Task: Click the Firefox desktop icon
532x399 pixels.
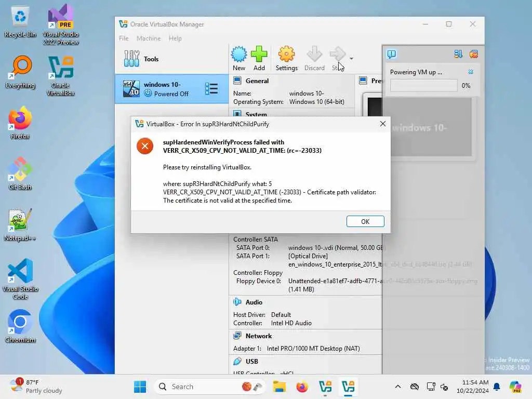Action: pos(20,123)
